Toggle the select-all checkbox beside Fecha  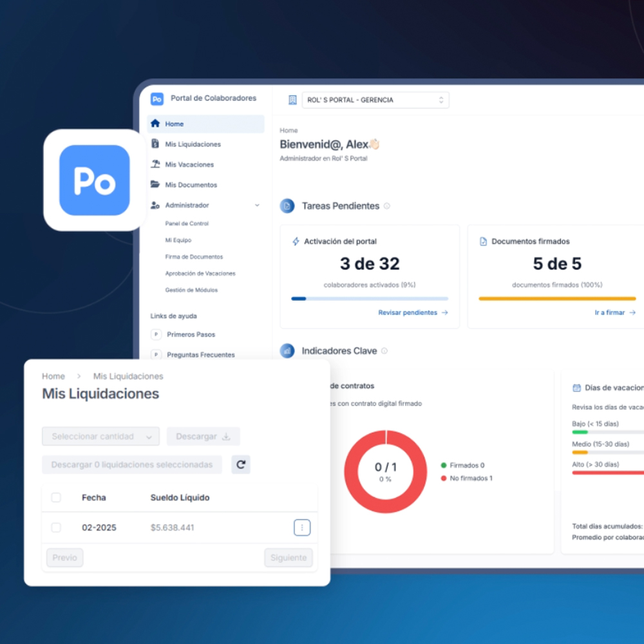click(x=56, y=497)
